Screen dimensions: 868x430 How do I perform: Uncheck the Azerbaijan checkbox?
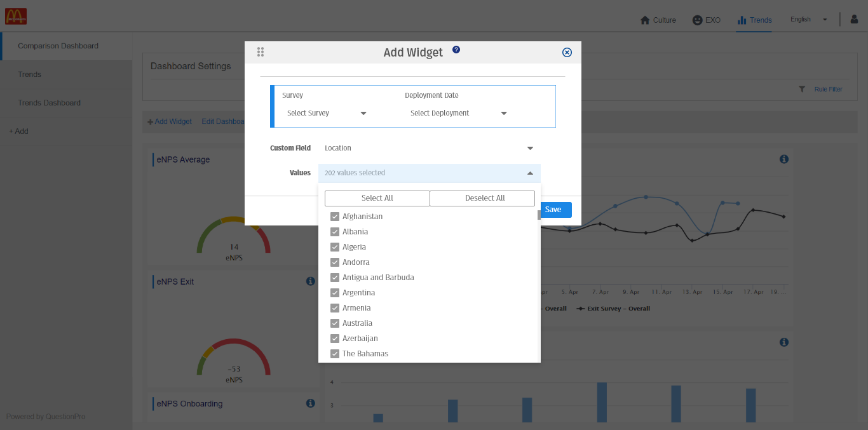pos(335,339)
